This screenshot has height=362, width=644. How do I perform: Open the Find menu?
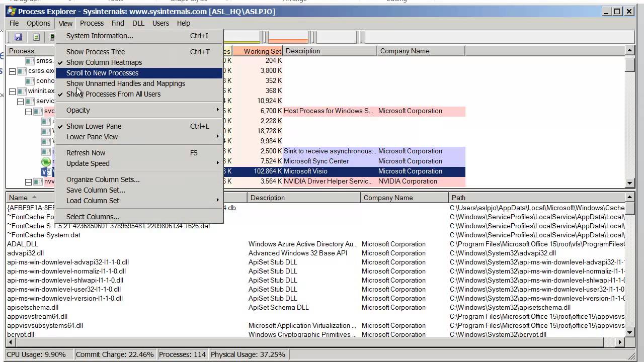118,23
